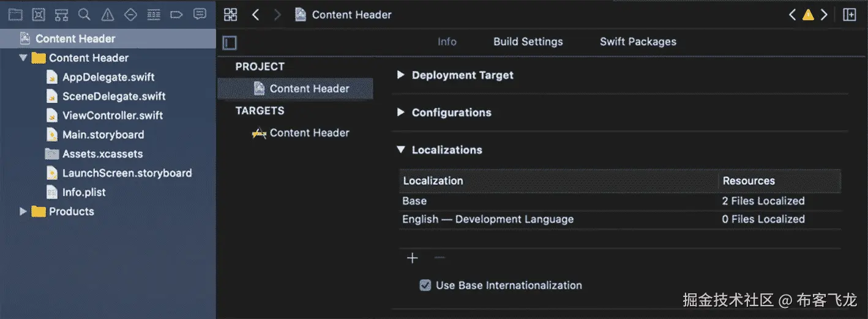This screenshot has width=868, height=319.
Task: Collapse the Localizations section
Action: (x=401, y=149)
